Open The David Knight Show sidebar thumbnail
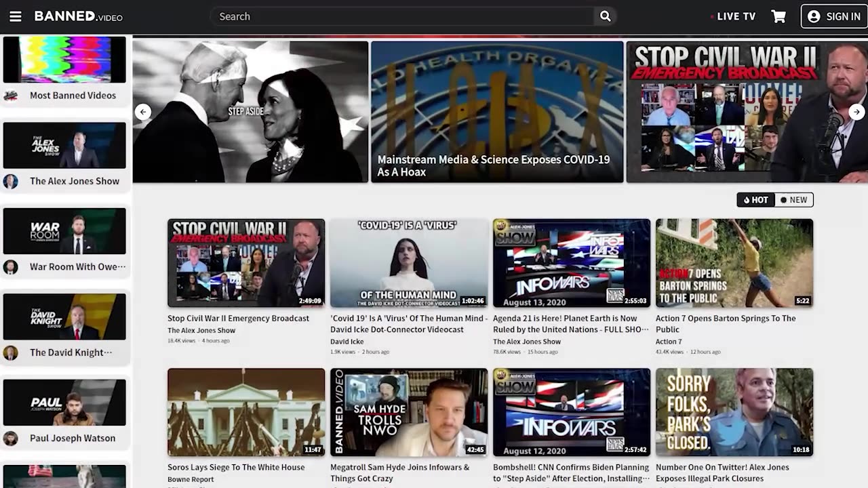The height and width of the screenshot is (488, 868). pyautogui.click(x=64, y=317)
